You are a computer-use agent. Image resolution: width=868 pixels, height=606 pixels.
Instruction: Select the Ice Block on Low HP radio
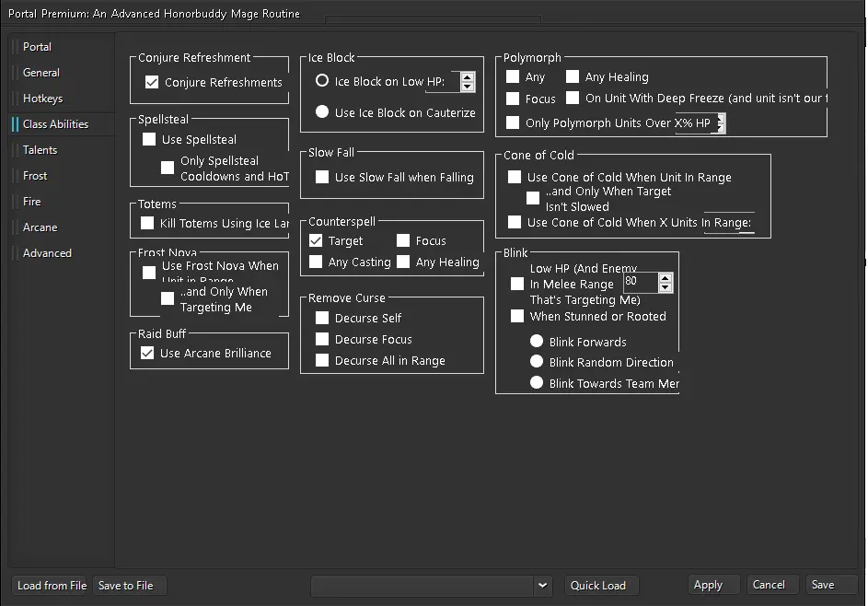(x=322, y=81)
